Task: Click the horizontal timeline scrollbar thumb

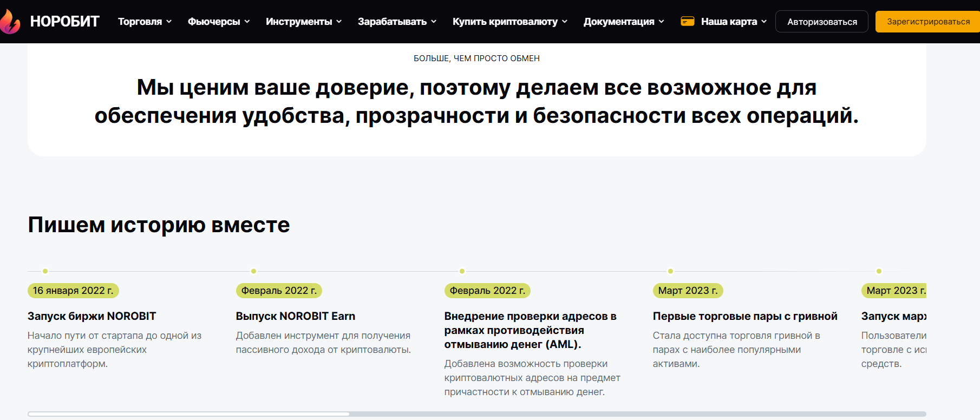Action: tap(188, 414)
